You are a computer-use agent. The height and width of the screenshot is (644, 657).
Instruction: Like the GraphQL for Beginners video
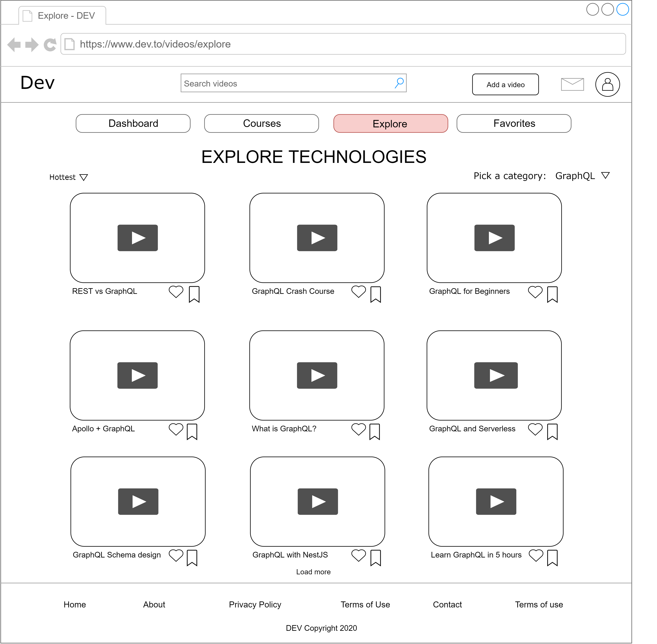pyautogui.click(x=535, y=292)
